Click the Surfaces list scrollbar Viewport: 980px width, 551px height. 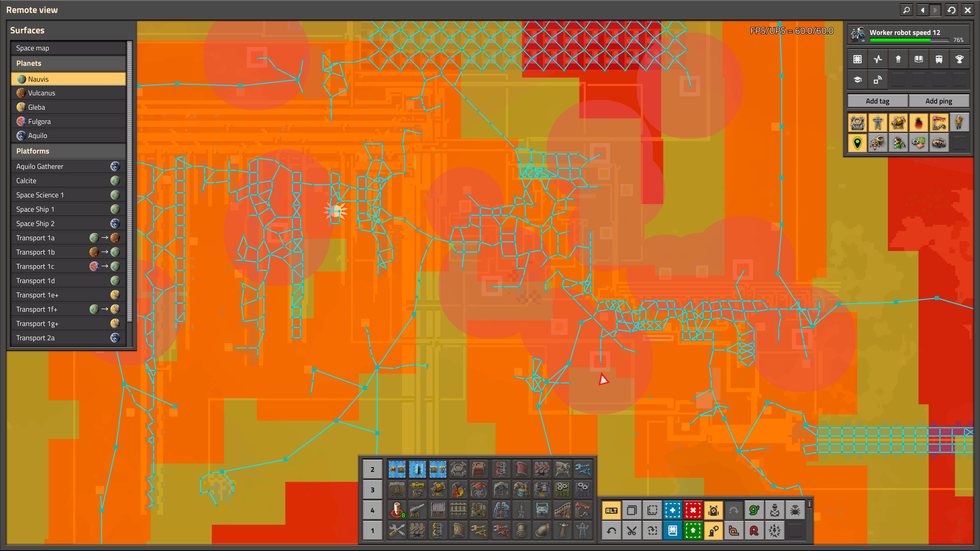tap(130, 182)
